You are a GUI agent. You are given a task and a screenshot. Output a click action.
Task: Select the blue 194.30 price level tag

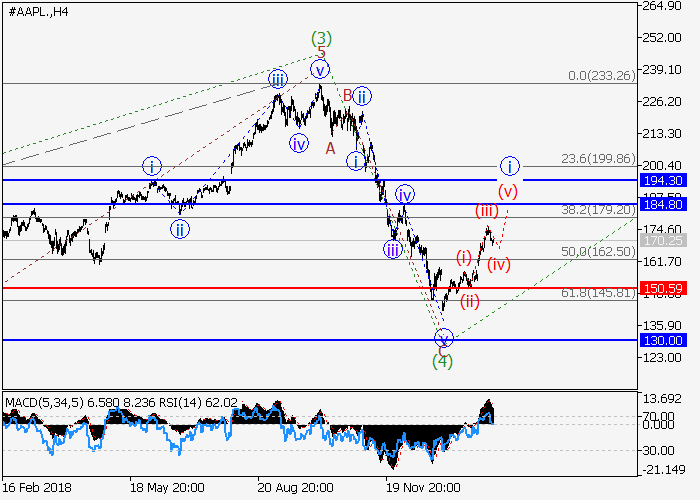click(x=663, y=180)
